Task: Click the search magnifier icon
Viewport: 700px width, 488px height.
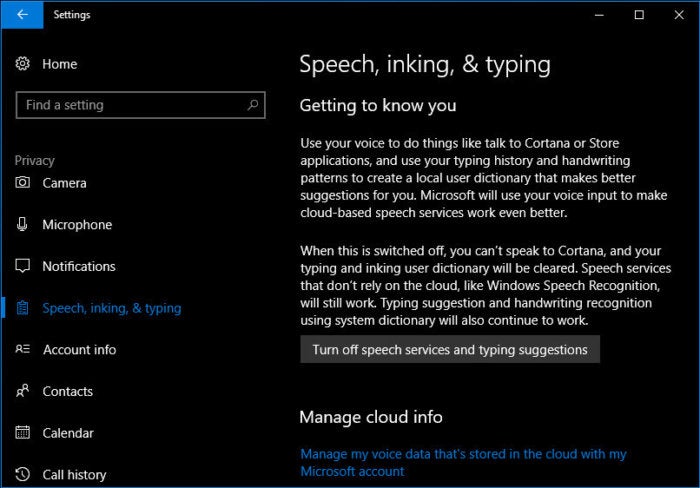Action: (253, 105)
